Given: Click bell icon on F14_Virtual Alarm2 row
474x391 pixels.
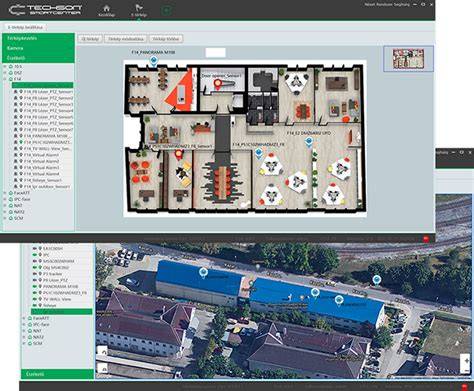Looking at the screenshot, I should click(x=15, y=161).
